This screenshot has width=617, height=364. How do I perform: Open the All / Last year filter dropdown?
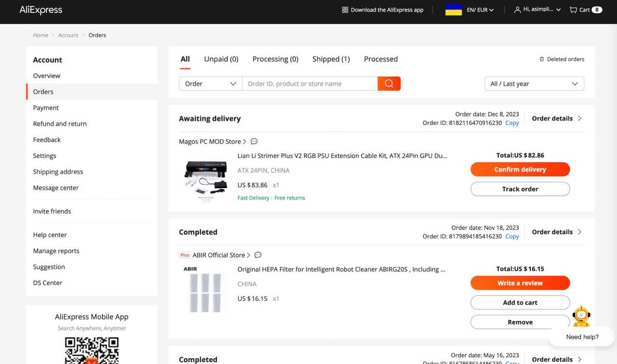(534, 83)
